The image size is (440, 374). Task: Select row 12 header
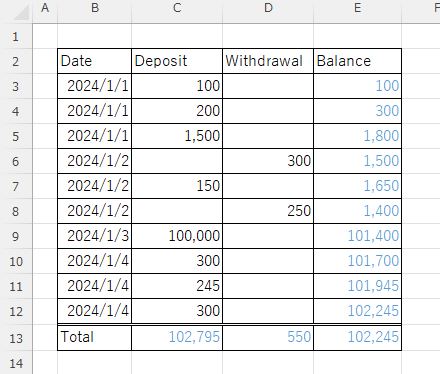click(x=16, y=311)
